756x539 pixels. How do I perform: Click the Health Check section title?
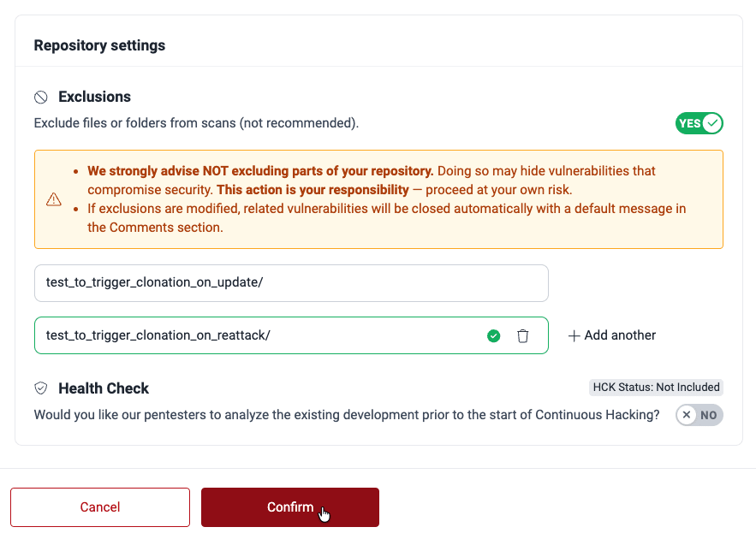pos(103,388)
